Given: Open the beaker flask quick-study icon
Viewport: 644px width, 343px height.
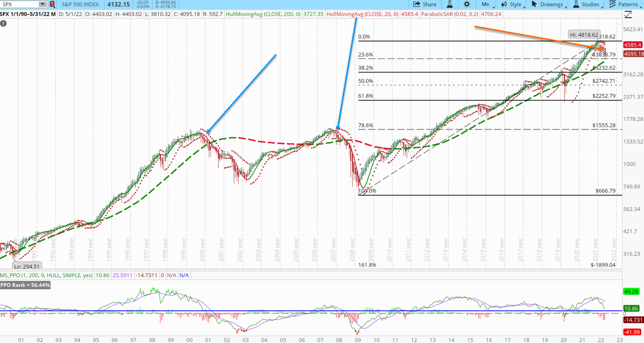Looking at the screenshot, I should click(450, 4).
